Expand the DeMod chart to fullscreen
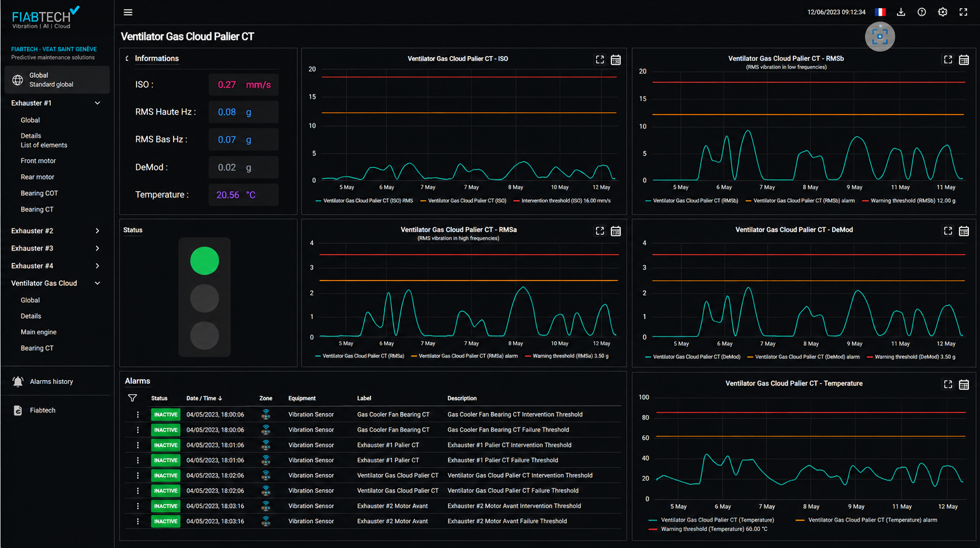The height and width of the screenshot is (548, 980). tap(948, 231)
